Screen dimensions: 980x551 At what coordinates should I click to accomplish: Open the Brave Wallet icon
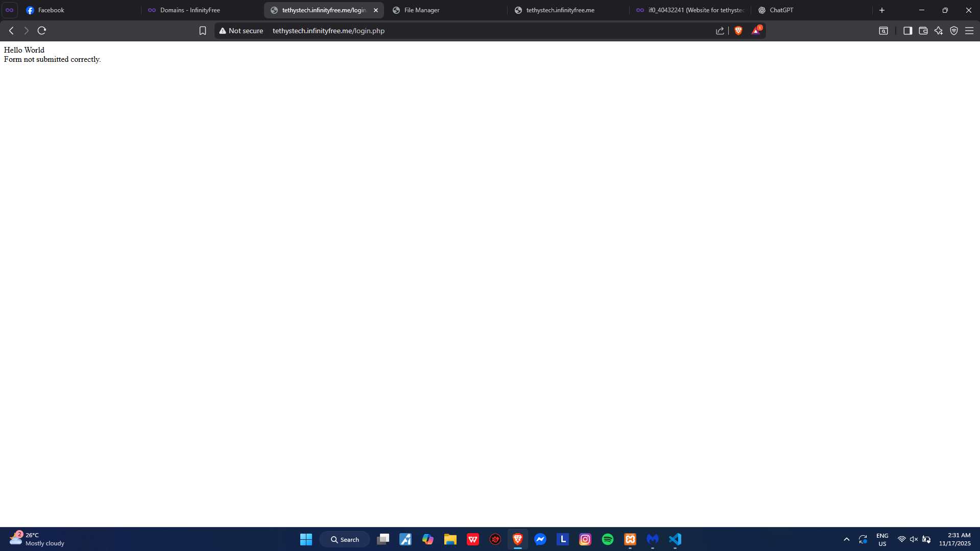pos(923,31)
